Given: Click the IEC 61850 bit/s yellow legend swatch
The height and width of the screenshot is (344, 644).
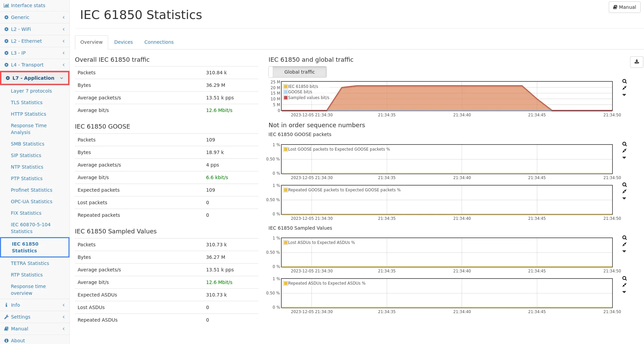Looking at the screenshot, I should click(286, 87).
